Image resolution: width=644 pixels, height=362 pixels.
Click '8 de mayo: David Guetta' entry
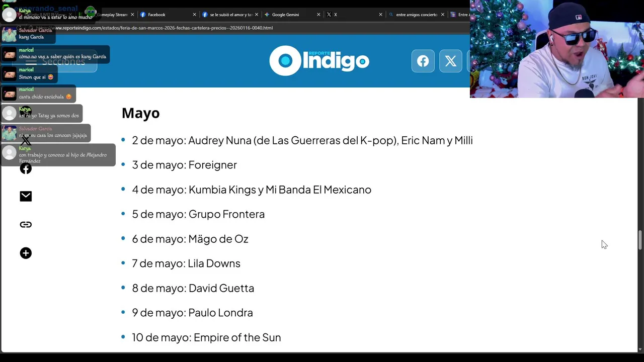click(193, 288)
